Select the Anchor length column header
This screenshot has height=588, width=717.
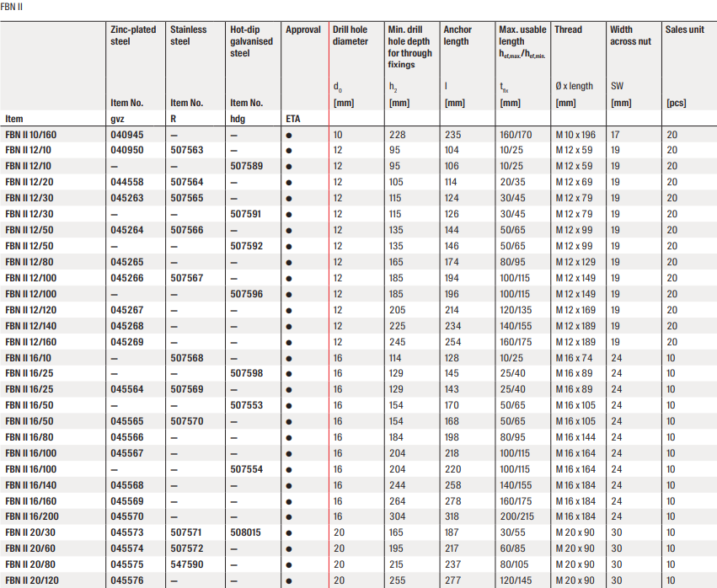[x=457, y=35]
